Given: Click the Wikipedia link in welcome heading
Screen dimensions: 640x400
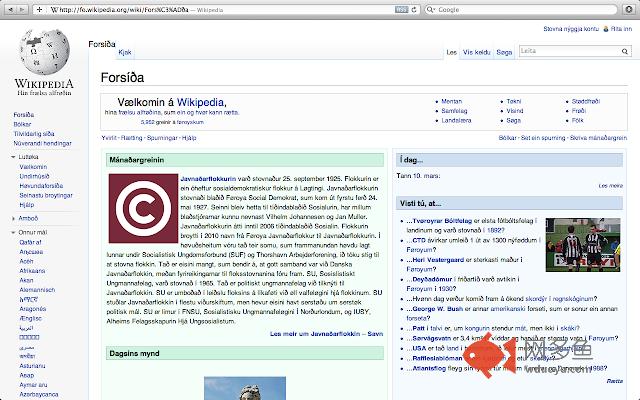Looking at the screenshot, I should point(200,102).
